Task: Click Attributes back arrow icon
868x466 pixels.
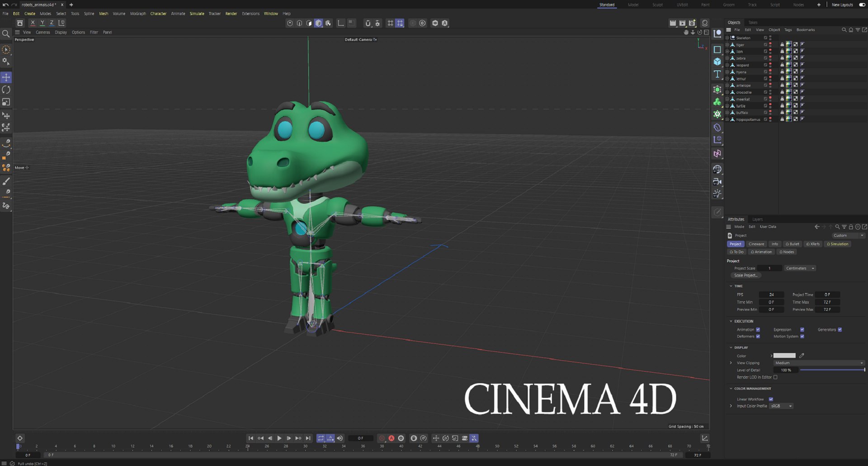Action: [x=817, y=227]
